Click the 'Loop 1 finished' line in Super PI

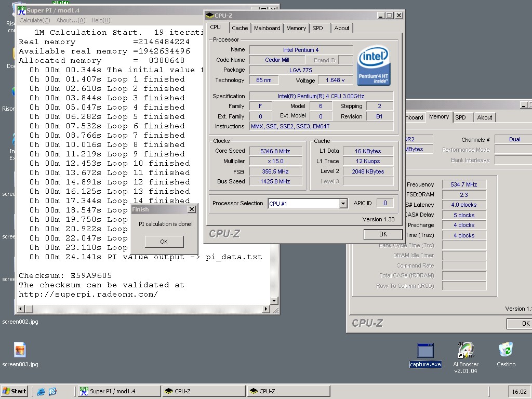pyautogui.click(x=107, y=79)
